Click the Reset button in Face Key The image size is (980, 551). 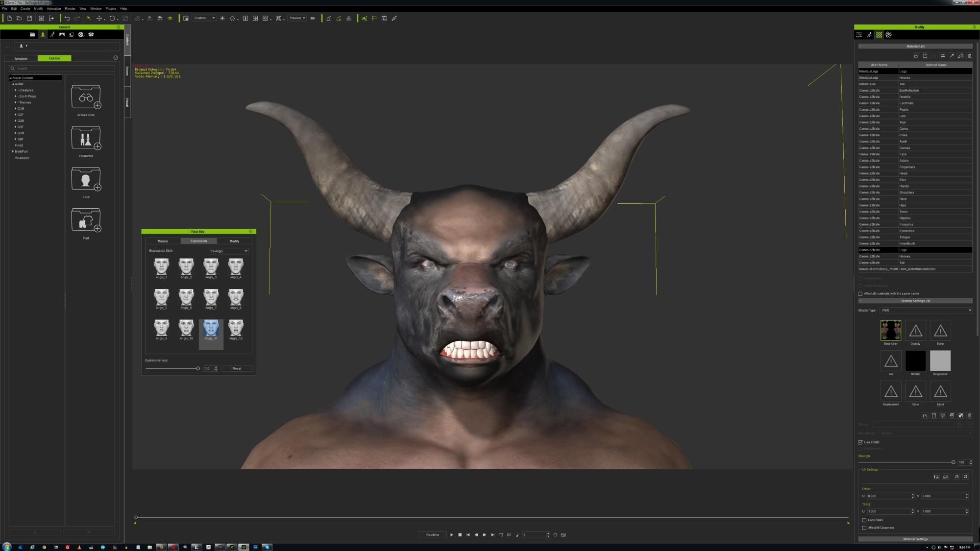click(x=237, y=368)
